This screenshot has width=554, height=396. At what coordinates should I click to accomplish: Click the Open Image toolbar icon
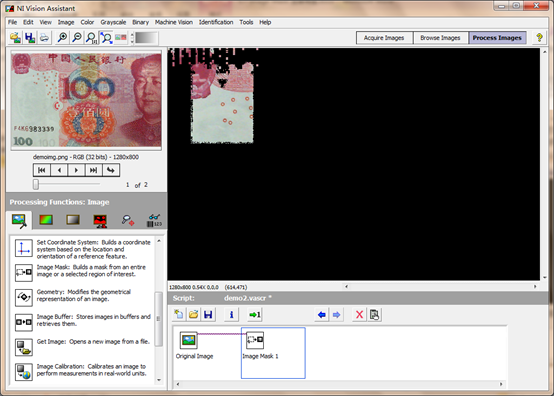pyautogui.click(x=15, y=37)
